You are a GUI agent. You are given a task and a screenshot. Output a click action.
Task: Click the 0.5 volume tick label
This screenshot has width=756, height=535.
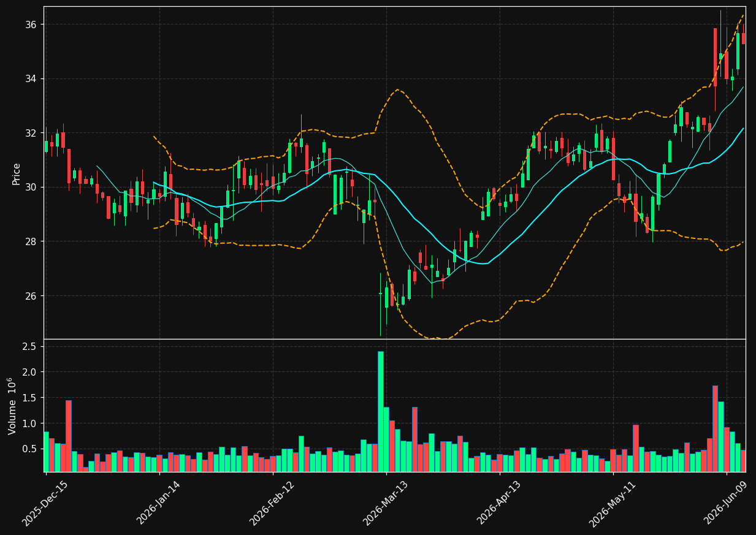coord(29,449)
